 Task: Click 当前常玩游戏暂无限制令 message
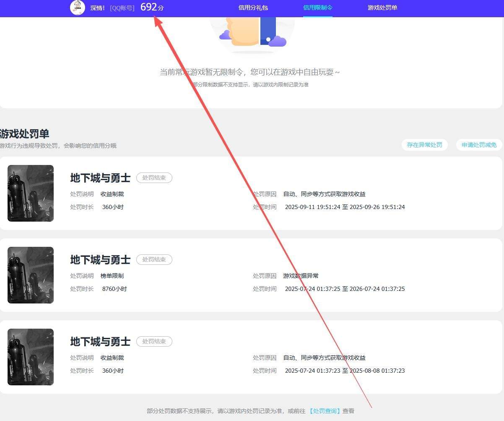coord(250,72)
